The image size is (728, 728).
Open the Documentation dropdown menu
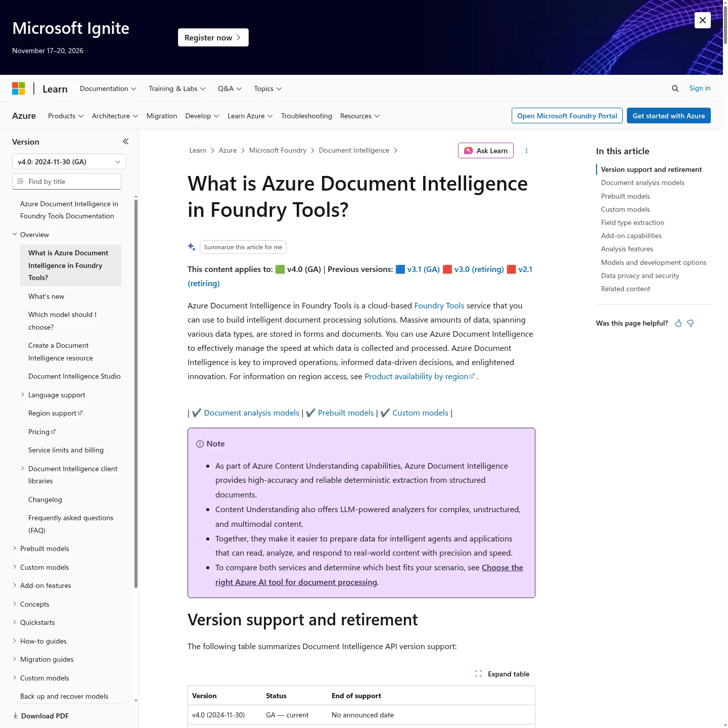point(108,88)
